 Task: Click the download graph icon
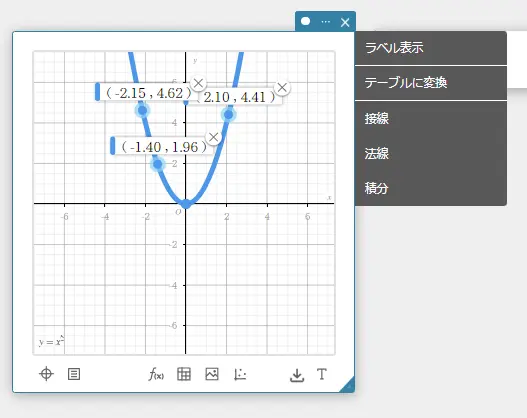pos(297,375)
